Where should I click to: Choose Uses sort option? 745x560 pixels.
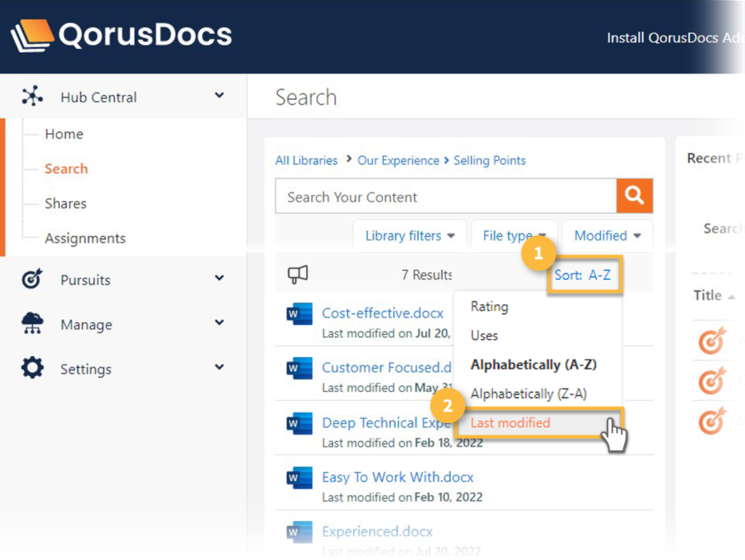484,336
